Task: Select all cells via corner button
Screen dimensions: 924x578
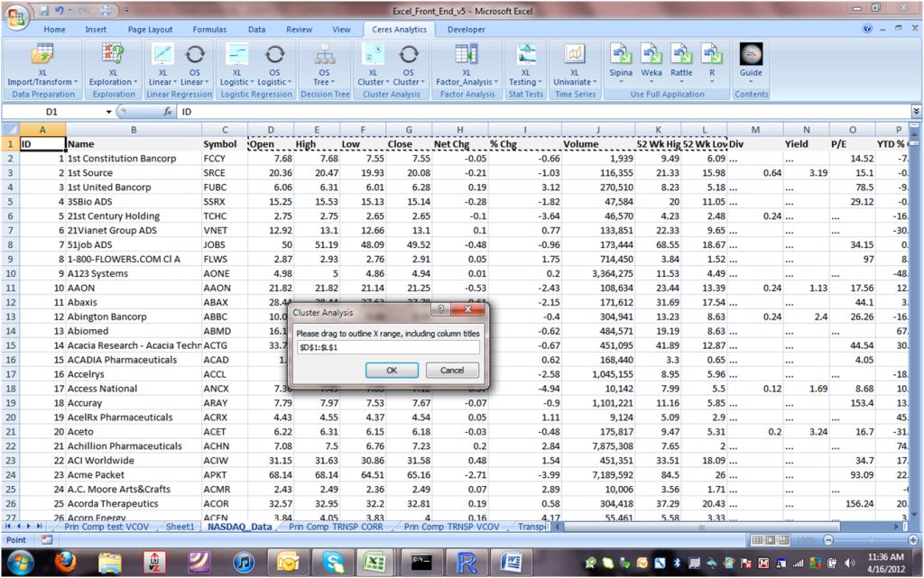Action: [x=11, y=130]
